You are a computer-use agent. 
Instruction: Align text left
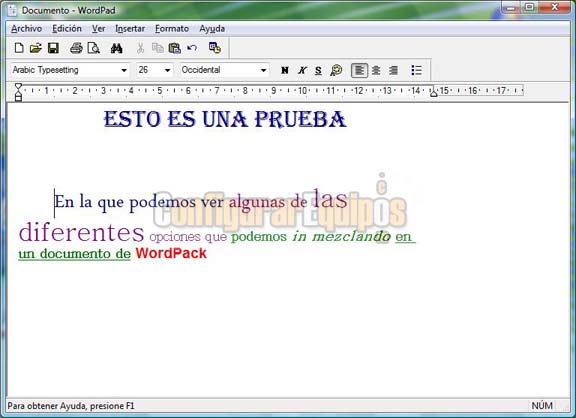tap(359, 70)
